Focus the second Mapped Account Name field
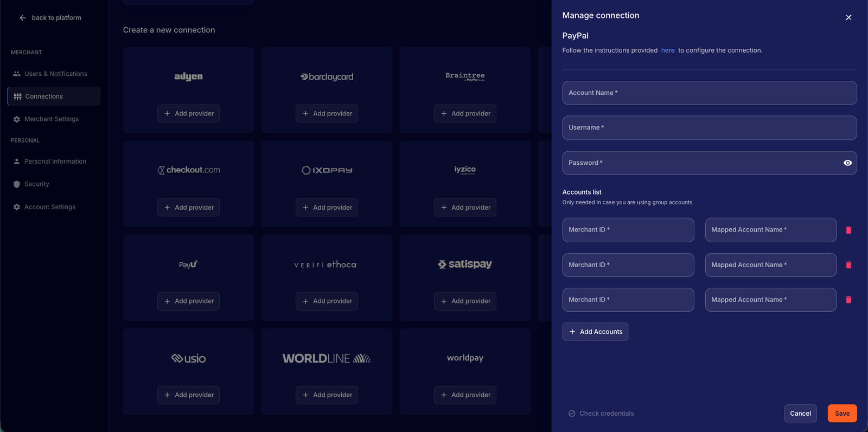Screen dimensions: 868x432 coord(771,265)
